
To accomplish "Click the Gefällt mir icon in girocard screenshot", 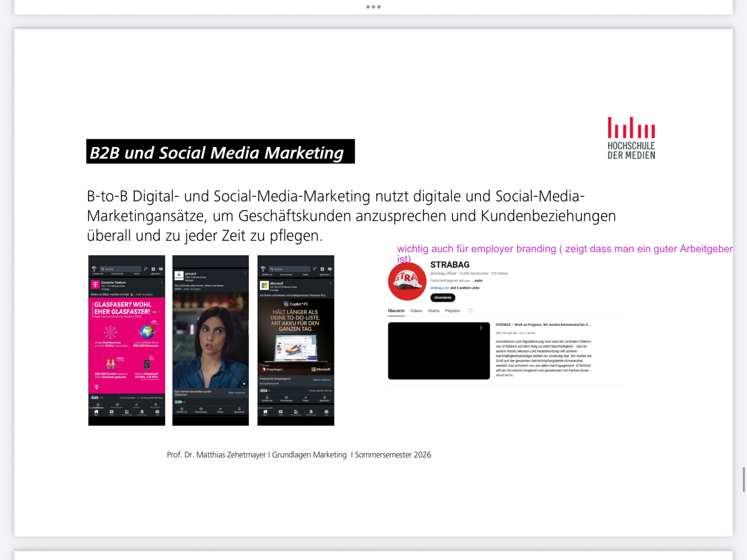I will click(182, 409).
